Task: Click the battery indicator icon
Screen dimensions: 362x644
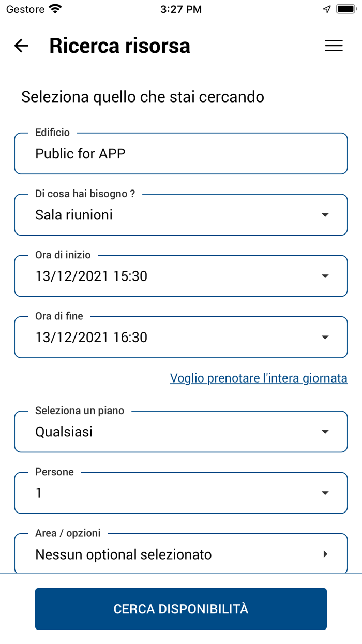Action: point(345,8)
